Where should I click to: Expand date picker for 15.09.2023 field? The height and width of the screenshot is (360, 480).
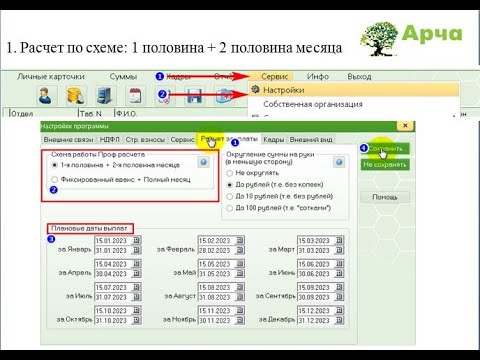pyautogui.click(x=339, y=287)
